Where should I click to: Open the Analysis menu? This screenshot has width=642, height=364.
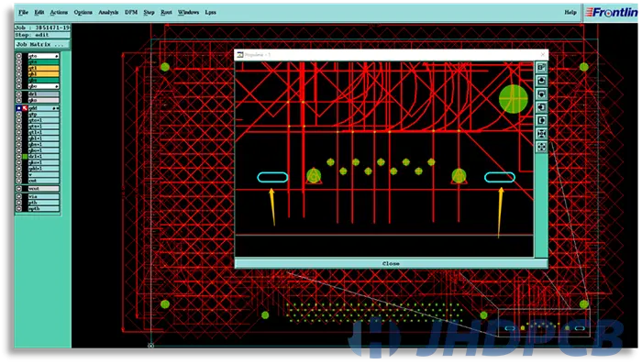coord(108,13)
